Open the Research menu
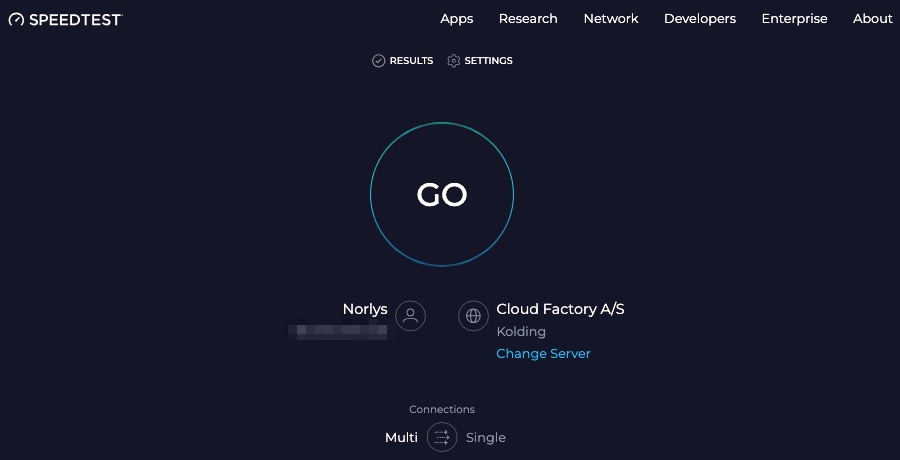The image size is (900, 460). [528, 19]
